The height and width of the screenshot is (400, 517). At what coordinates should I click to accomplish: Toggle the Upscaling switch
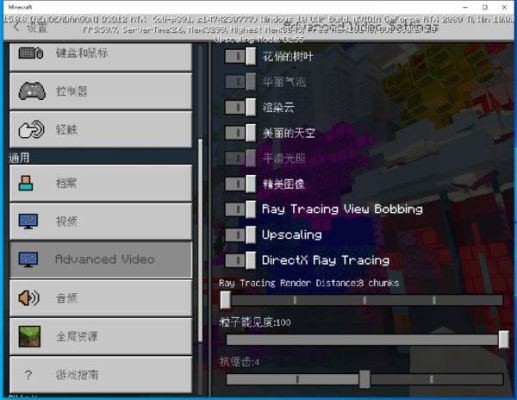[x=240, y=235]
